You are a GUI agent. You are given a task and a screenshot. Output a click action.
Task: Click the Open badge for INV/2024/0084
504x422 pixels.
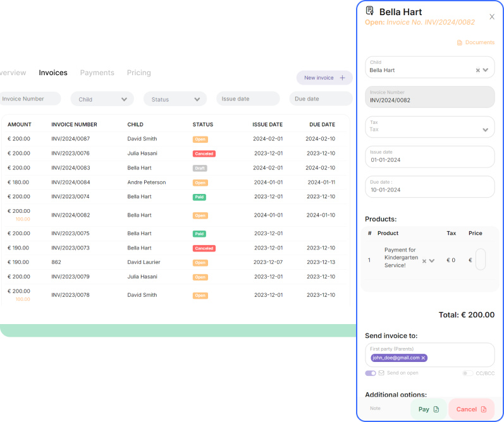point(200,183)
